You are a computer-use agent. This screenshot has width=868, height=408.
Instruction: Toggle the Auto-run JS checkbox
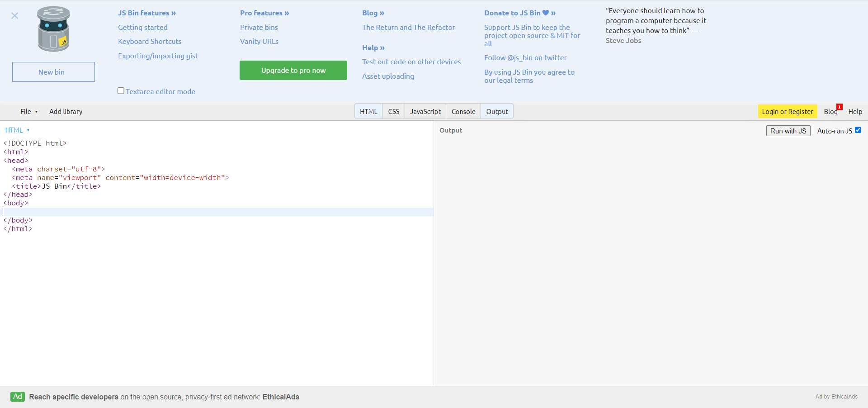click(858, 130)
